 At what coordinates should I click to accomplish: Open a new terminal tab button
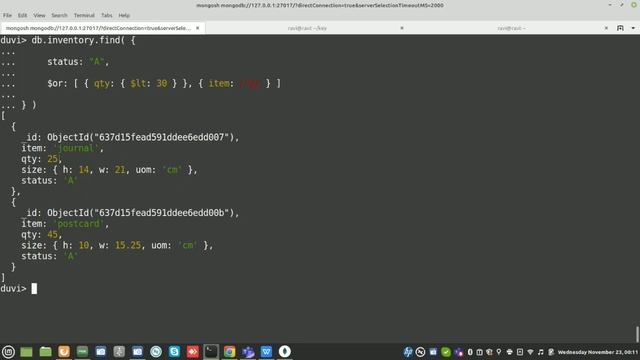(x=620, y=28)
